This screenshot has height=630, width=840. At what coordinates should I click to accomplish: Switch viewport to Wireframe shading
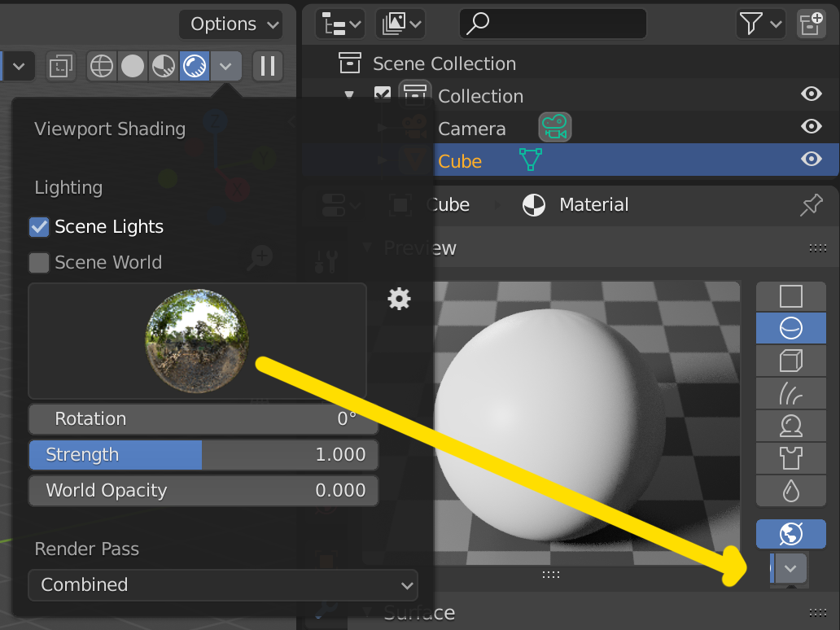point(102,67)
